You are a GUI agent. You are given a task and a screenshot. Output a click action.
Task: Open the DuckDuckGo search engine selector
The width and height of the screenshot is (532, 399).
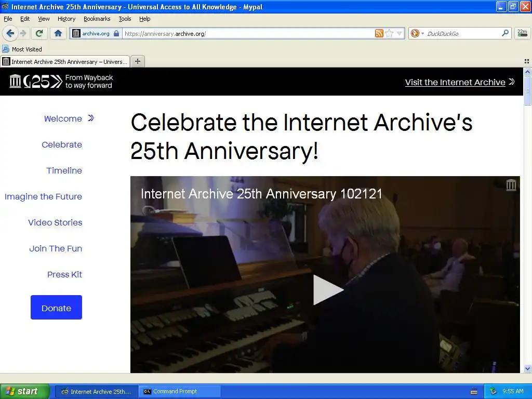(x=417, y=33)
